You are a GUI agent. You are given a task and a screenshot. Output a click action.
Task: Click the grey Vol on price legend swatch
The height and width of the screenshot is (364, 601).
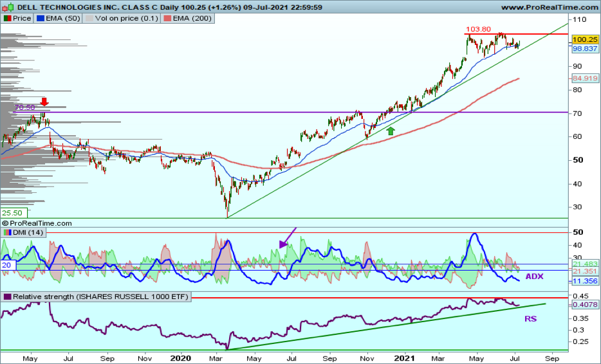[x=89, y=19]
